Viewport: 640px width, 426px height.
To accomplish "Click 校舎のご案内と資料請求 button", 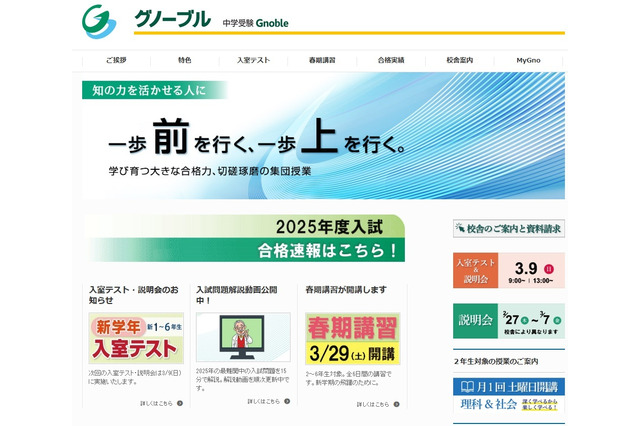I will 509,229.
